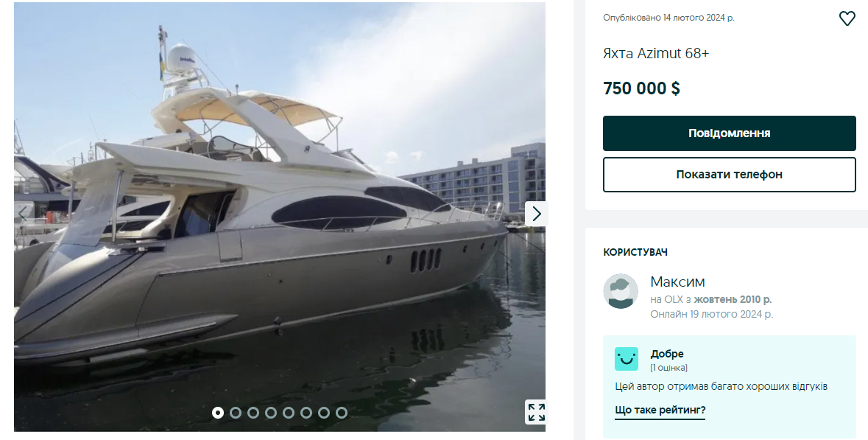Click Показати телефон to reveal number
Viewport: 868px width, 440px height.
pyautogui.click(x=729, y=175)
